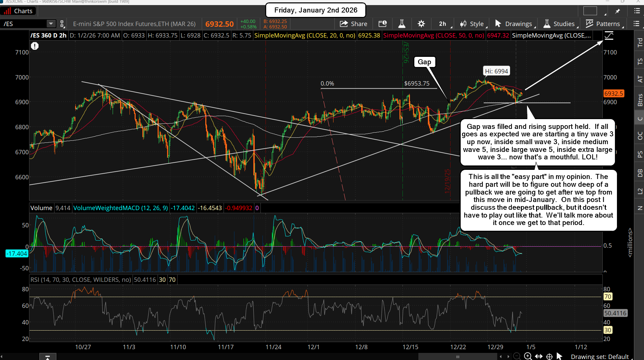Click the chart alert exclamation icon
644x360 pixels.
[x=35, y=46]
